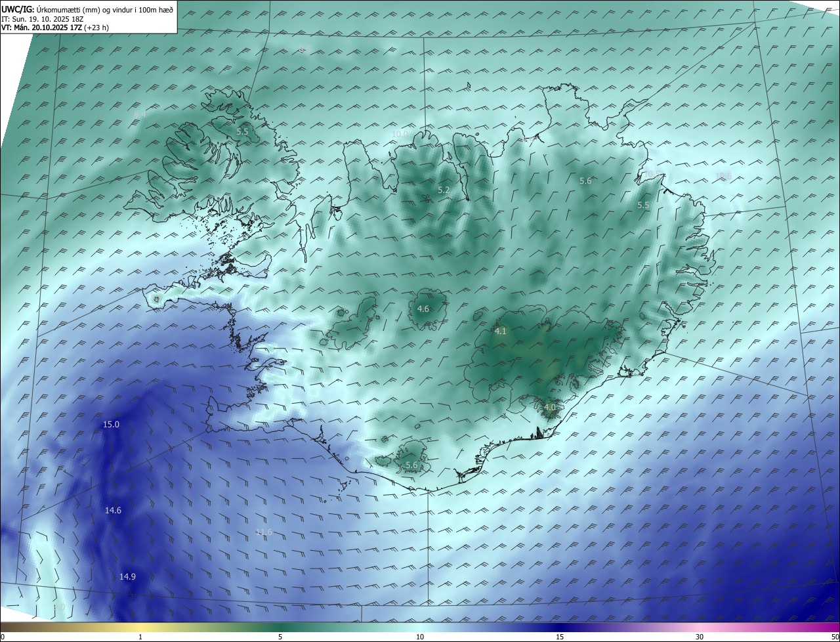Click the 5.5 value over the Westfjords
Image resolution: width=840 pixels, height=642 pixels.
coord(242,132)
